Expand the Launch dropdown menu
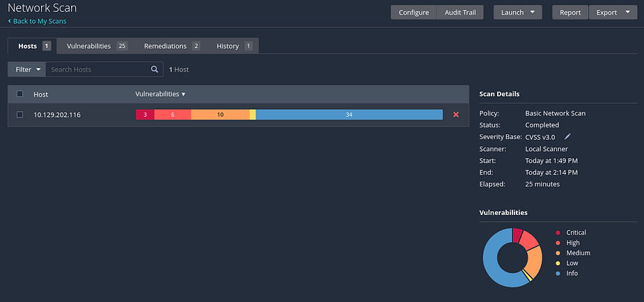Viewport: 644px width, 302px height. 517,13
